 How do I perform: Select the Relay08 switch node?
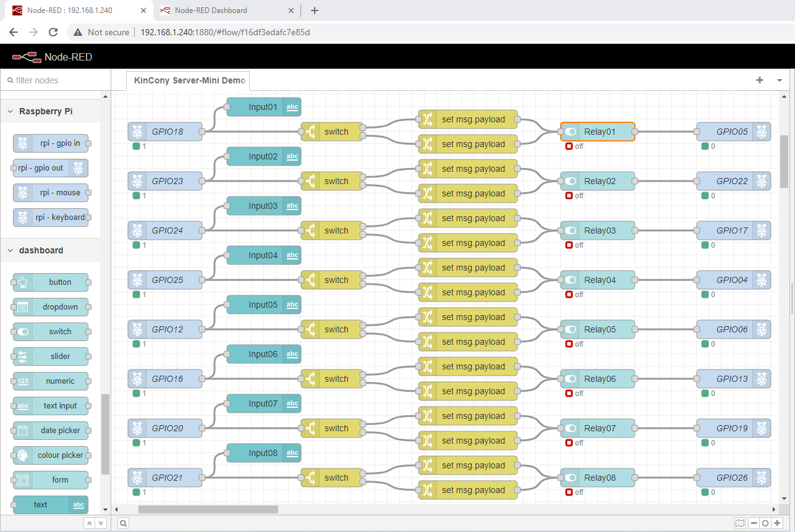[600, 478]
